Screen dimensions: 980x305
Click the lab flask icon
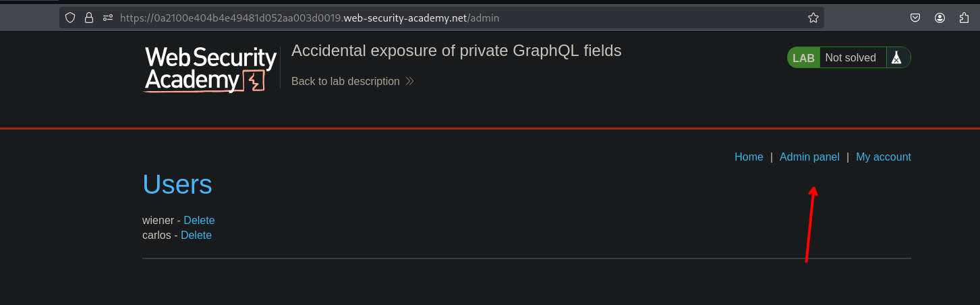896,58
